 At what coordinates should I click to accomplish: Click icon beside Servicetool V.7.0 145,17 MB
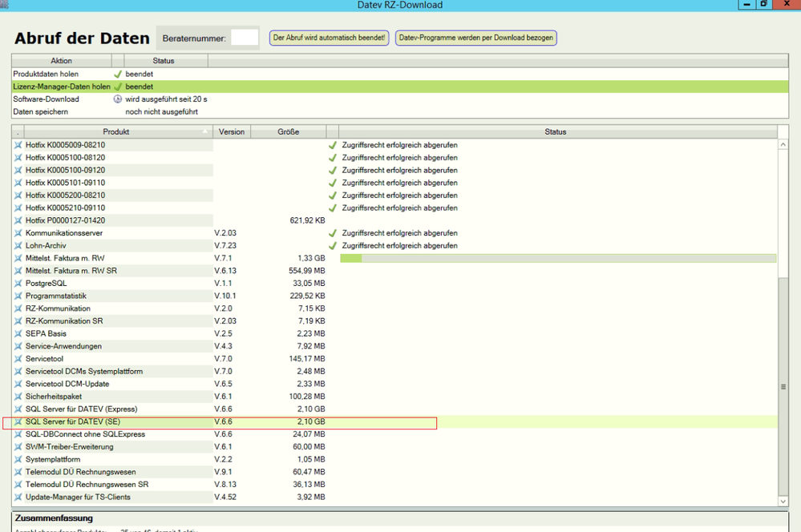[x=18, y=359]
